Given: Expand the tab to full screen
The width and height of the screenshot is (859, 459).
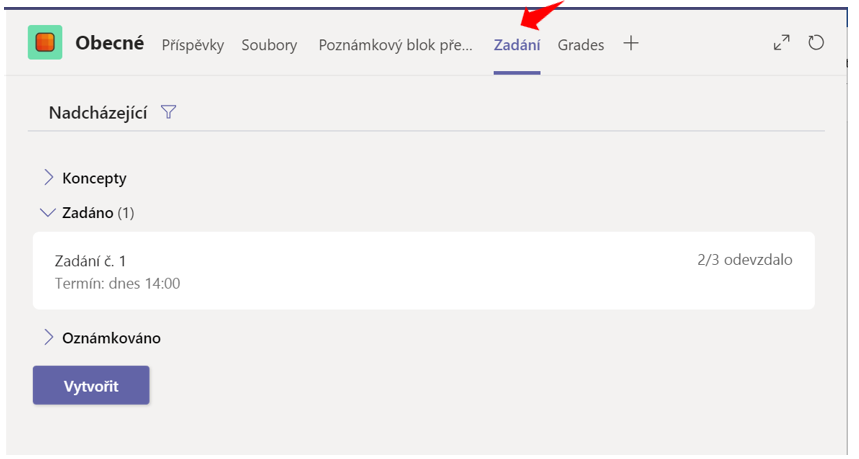Looking at the screenshot, I should (x=782, y=43).
